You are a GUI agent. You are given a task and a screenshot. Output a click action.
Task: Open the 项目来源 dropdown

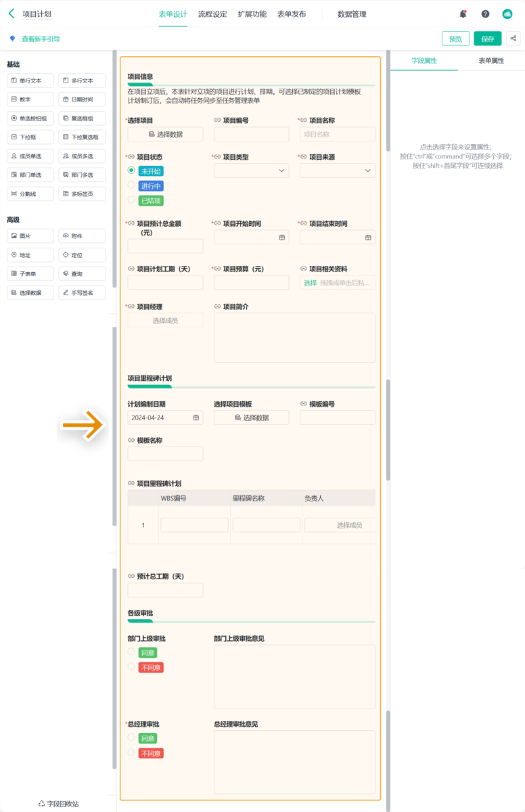click(337, 171)
